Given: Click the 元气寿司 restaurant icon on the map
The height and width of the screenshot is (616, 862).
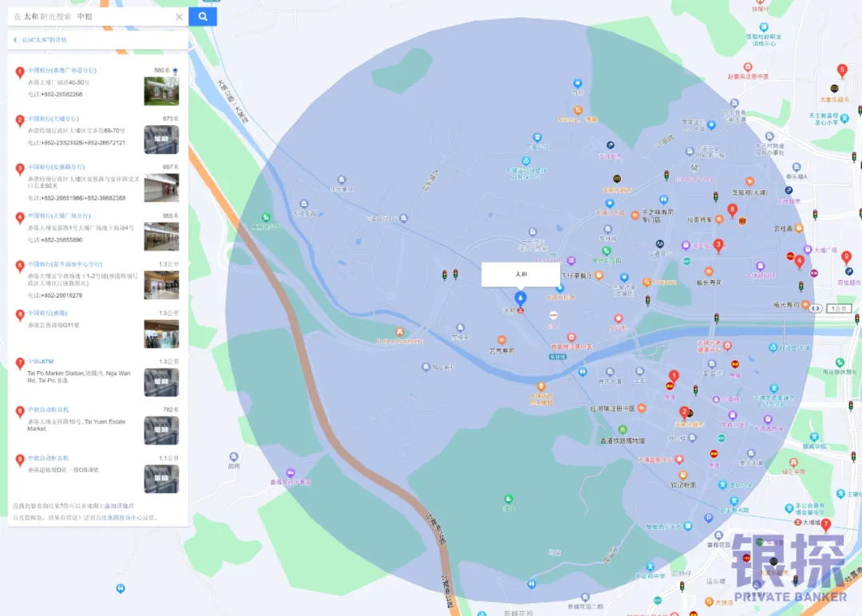Looking at the screenshot, I should click(501, 340).
